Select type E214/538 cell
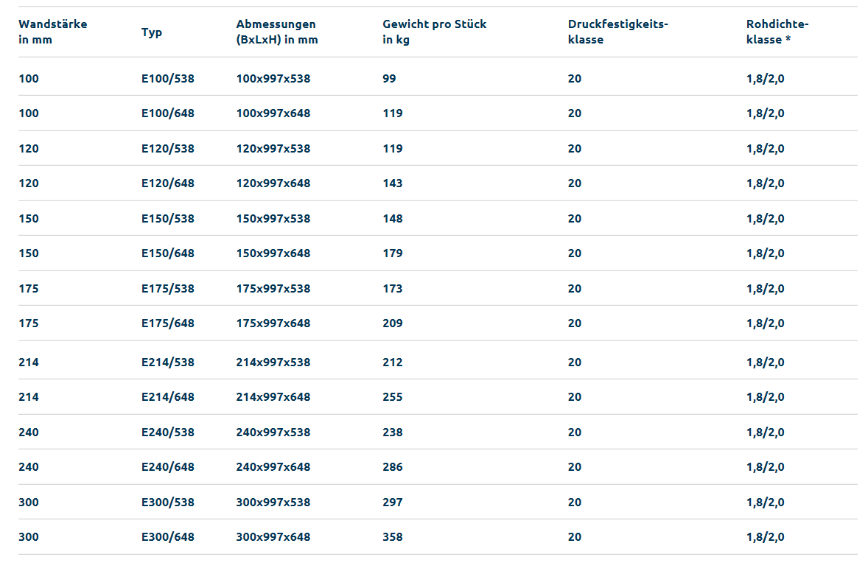This screenshot has width=868, height=588. click(168, 363)
